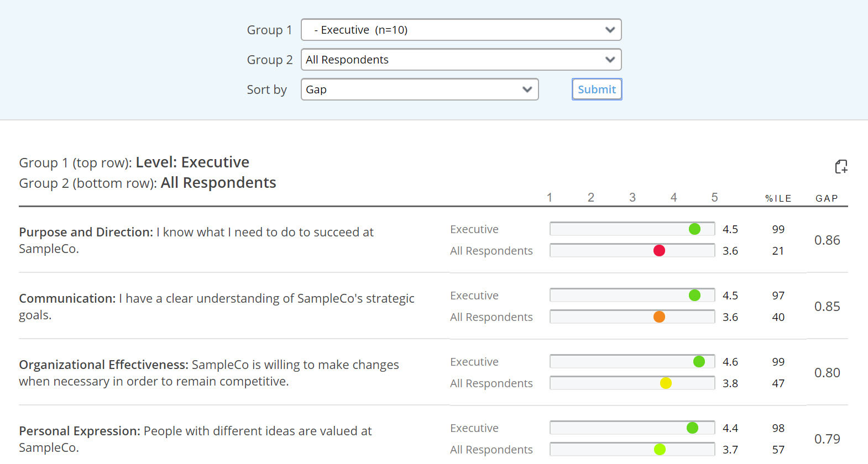
Task: Click the export report icon
Action: (841, 166)
